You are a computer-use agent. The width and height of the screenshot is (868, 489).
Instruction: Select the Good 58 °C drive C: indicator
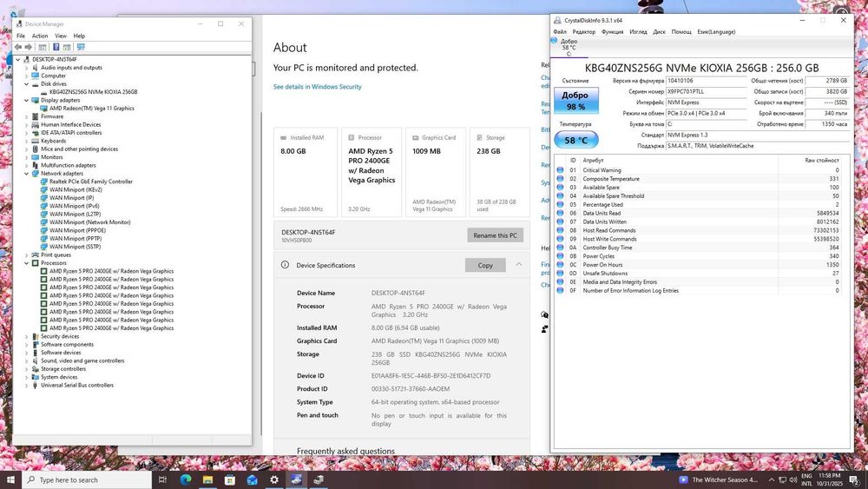click(x=568, y=47)
